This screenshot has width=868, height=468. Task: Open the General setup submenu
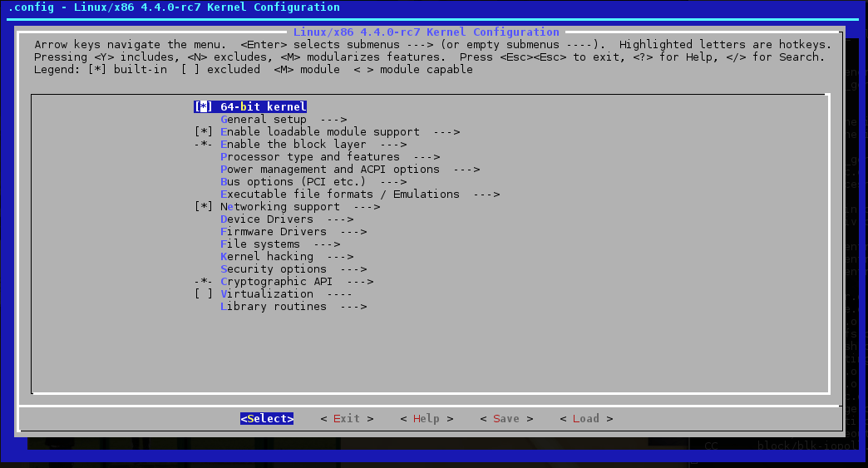coord(284,120)
